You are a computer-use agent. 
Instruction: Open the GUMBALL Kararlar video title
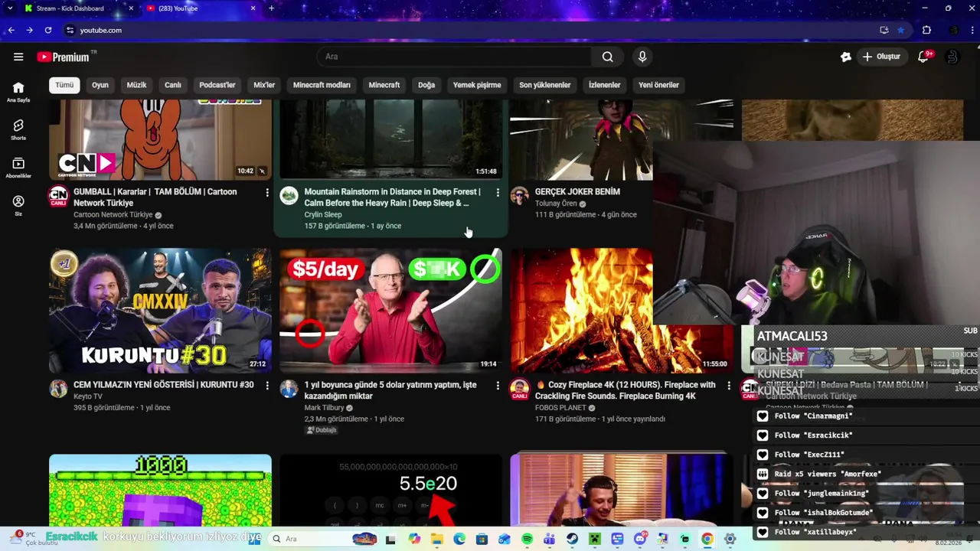click(x=155, y=197)
